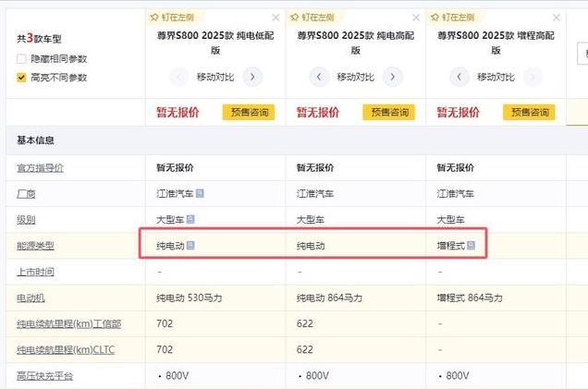The width and height of the screenshot is (588, 389).
Task: Open the 电动机 parameter link
Action: pyautogui.click(x=31, y=298)
